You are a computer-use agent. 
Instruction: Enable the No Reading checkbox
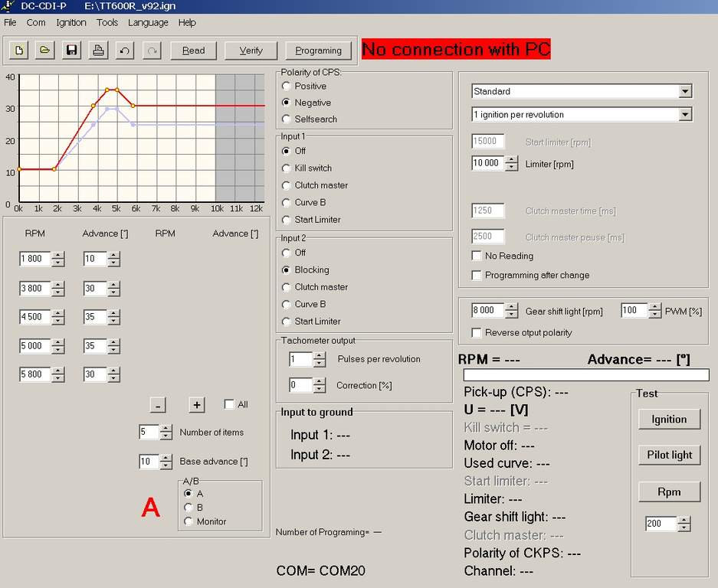point(476,256)
